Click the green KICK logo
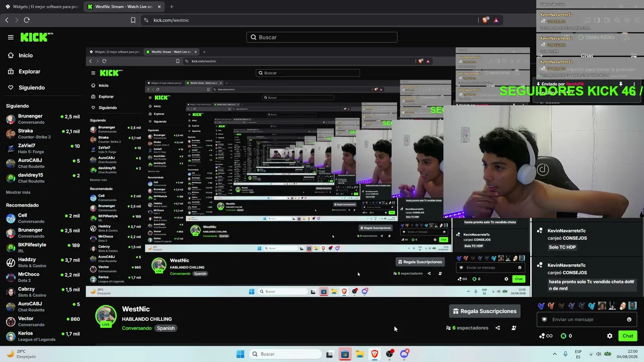644x362 pixels. 37,37
